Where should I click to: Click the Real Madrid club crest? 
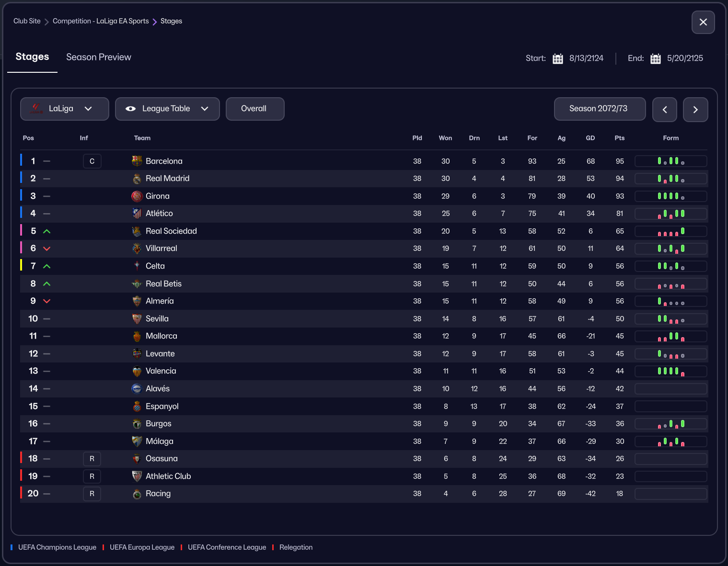[x=137, y=179]
